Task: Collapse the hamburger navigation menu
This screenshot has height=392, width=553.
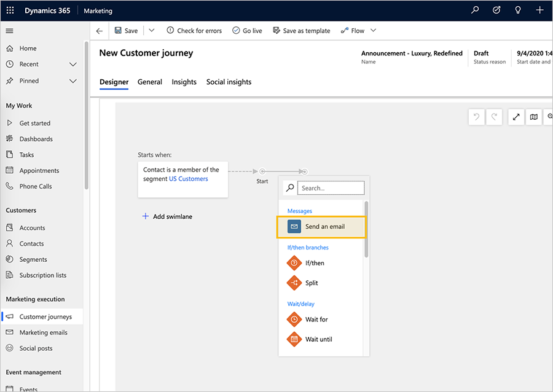Action: (x=9, y=31)
